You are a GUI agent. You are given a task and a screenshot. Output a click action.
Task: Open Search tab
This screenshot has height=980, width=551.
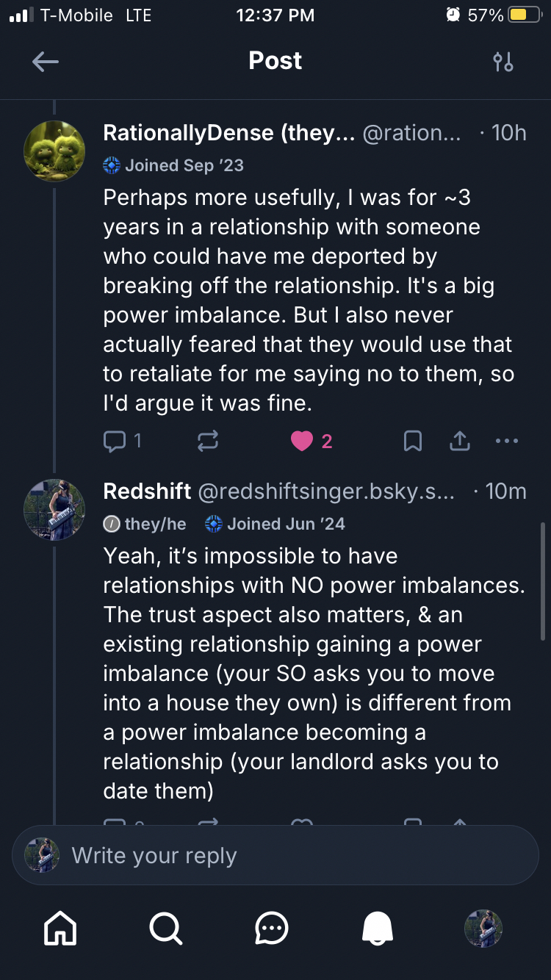166,929
